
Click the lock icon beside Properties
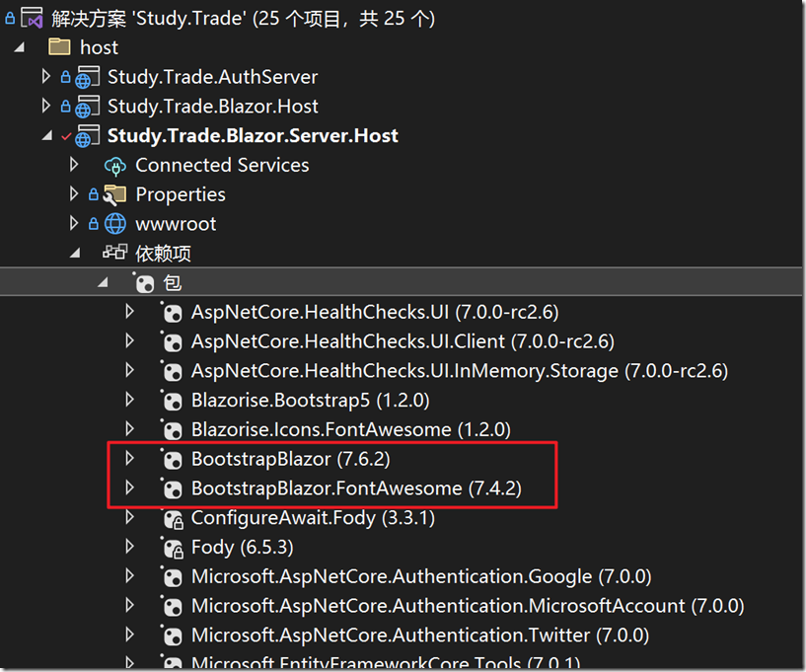(x=93, y=194)
